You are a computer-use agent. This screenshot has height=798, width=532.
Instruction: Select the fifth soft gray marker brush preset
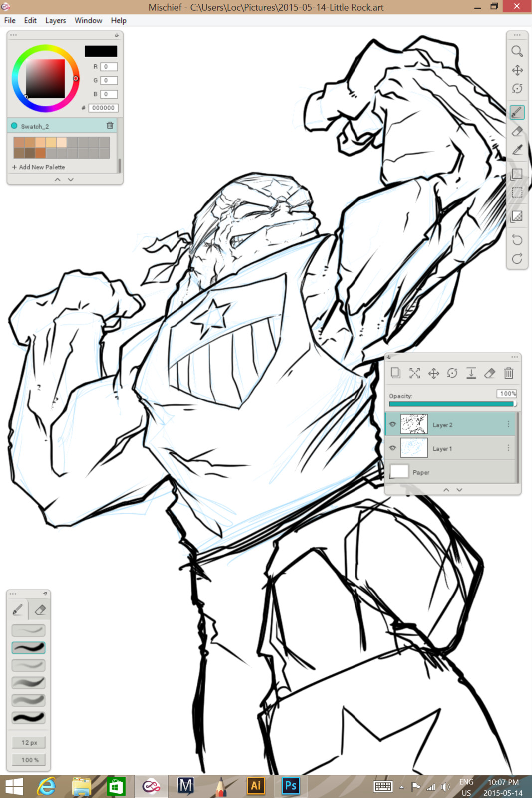coord(28,700)
